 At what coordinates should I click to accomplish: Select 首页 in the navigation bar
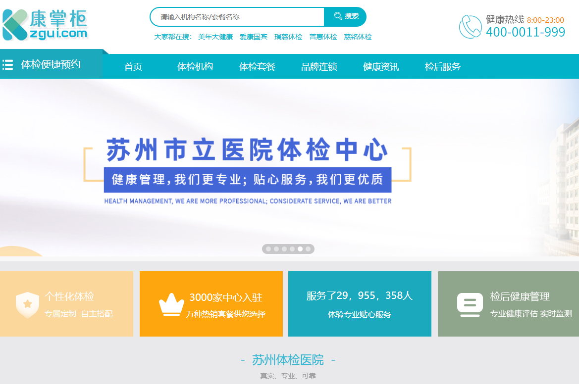click(x=133, y=66)
